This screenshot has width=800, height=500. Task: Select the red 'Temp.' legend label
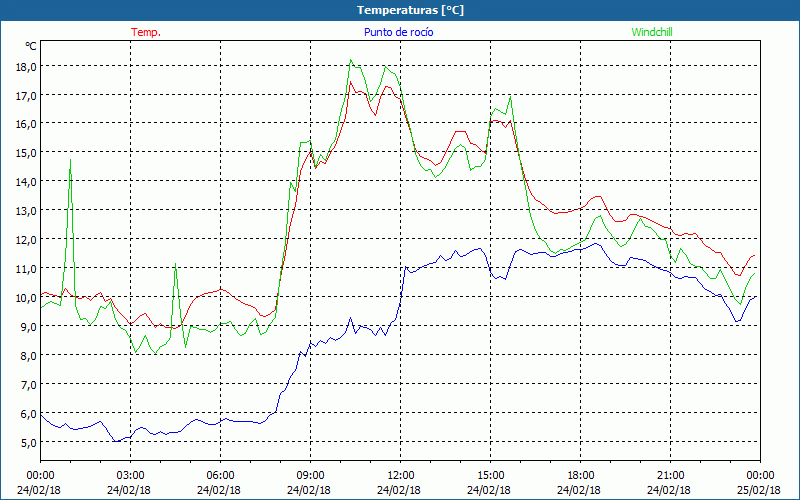[x=146, y=32]
